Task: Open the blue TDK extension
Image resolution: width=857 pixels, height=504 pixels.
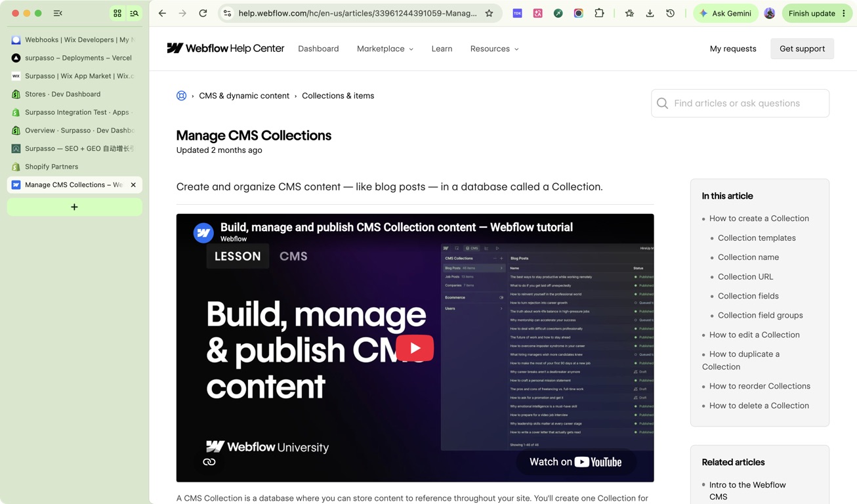Action: (x=517, y=13)
